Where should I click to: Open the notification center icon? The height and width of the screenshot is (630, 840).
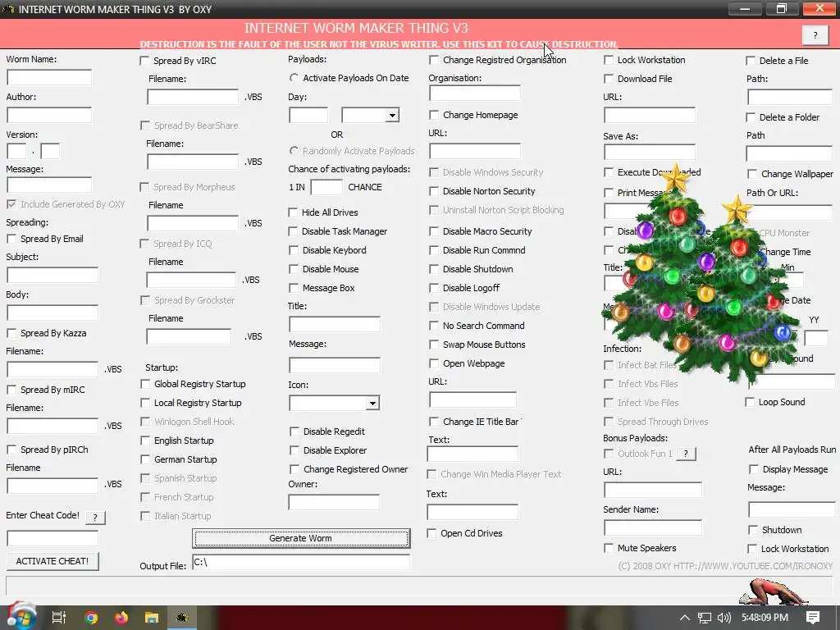point(813,618)
